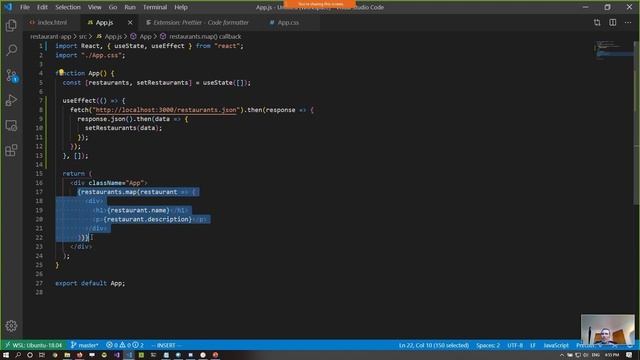Select the App.js tab
640x360 pixels.
104,22
